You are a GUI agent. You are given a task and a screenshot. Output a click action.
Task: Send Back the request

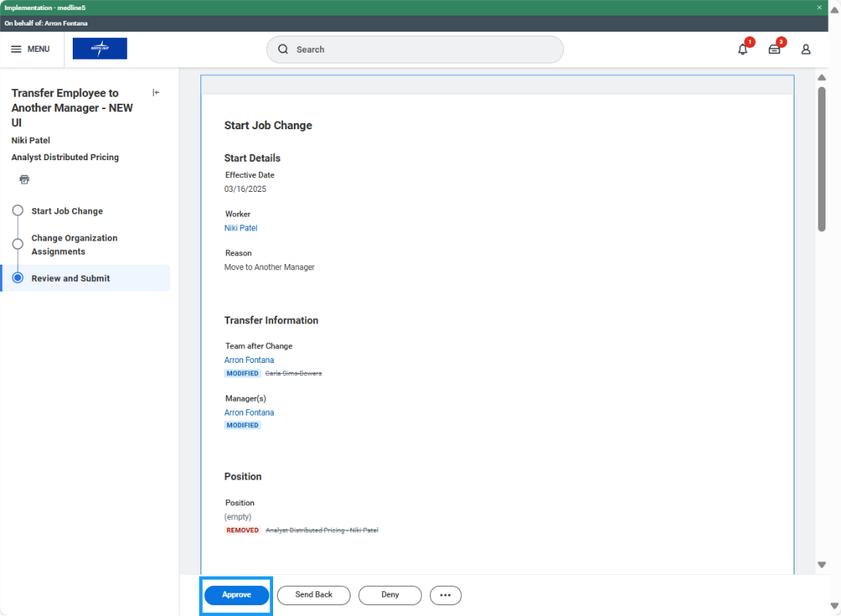tap(313, 595)
